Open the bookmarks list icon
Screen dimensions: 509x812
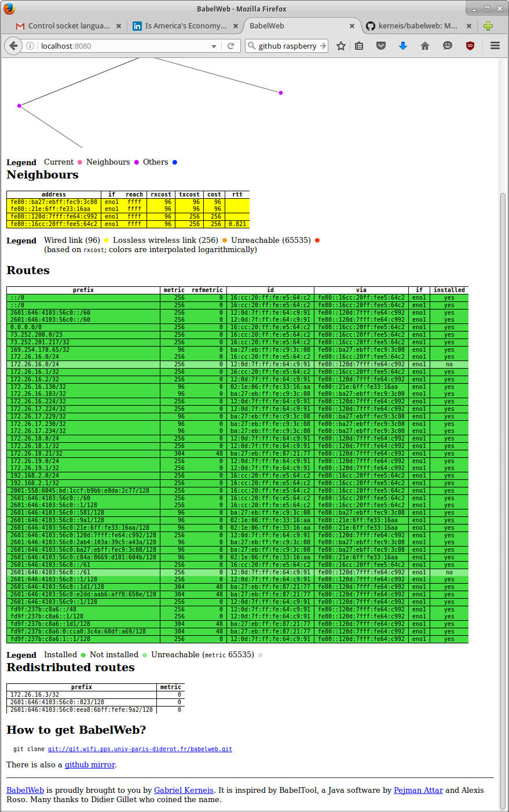(x=359, y=46)
